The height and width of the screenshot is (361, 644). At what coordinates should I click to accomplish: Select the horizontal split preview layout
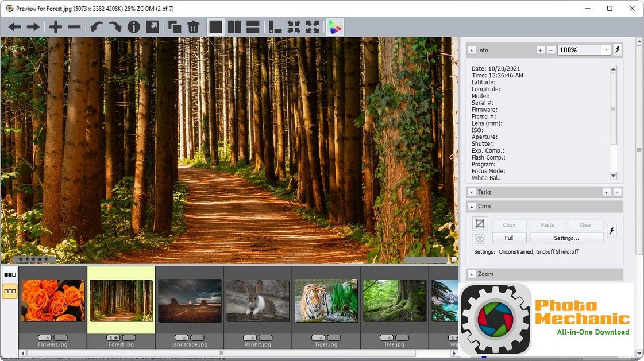(x=253, y=26)
